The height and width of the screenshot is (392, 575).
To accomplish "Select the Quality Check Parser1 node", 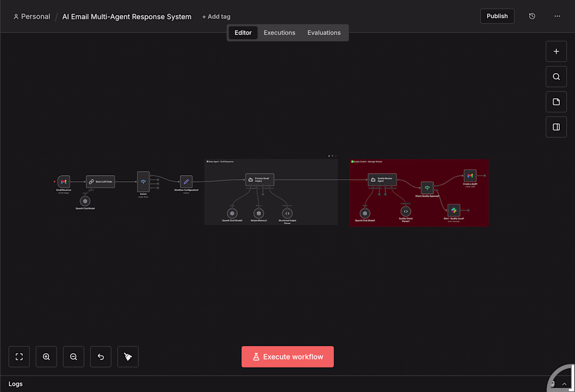I will pos(406,211).
